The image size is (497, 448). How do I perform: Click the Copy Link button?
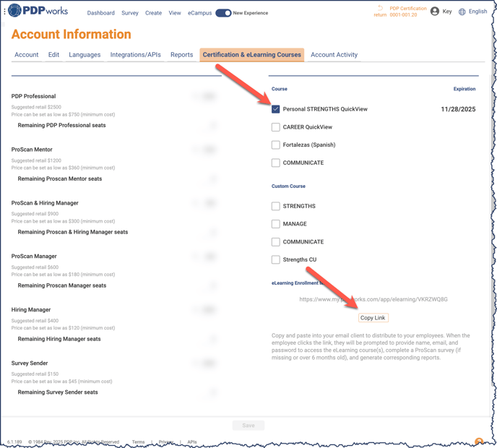click(x=373, y=318)
